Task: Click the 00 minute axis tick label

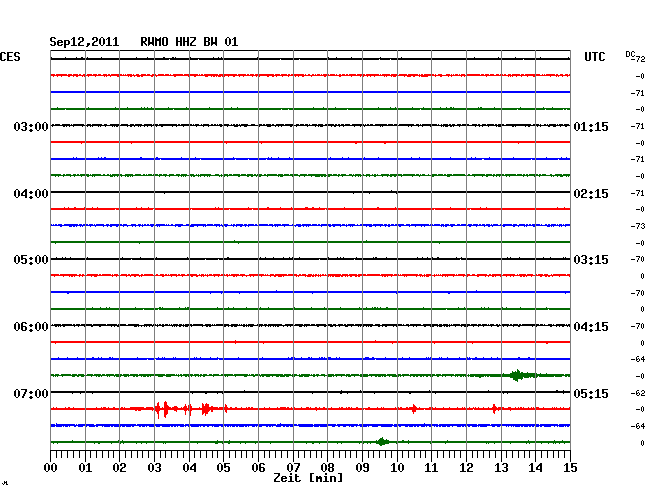Action: (x=51, y=467)
